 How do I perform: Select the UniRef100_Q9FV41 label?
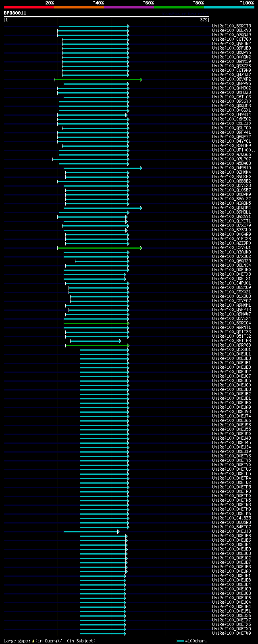tap(231, 133)
